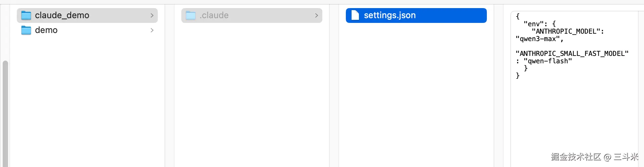This screenshot has height=167, width=644.
Task: Click the 掘金技术社区 watermark text
Action: 576,157
